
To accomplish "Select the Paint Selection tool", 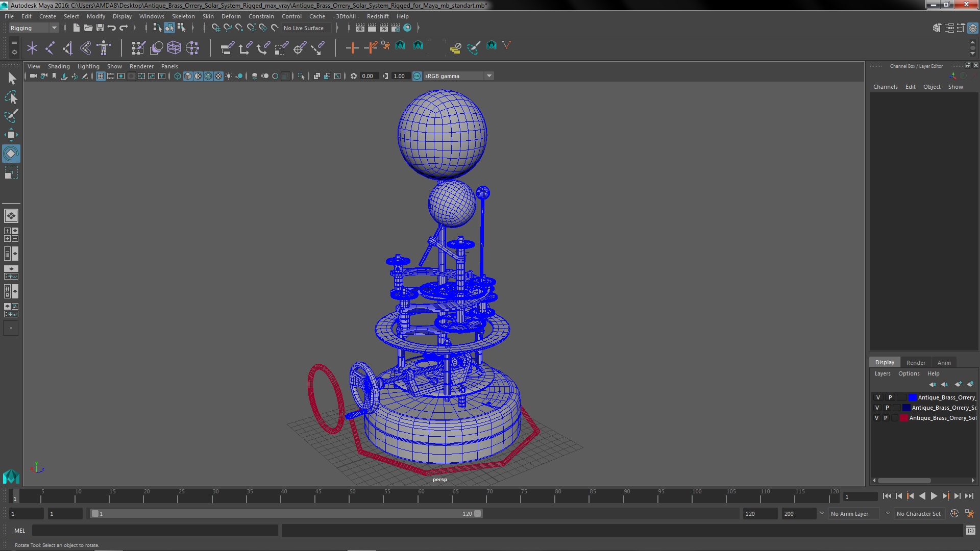I will coord(11,116).
